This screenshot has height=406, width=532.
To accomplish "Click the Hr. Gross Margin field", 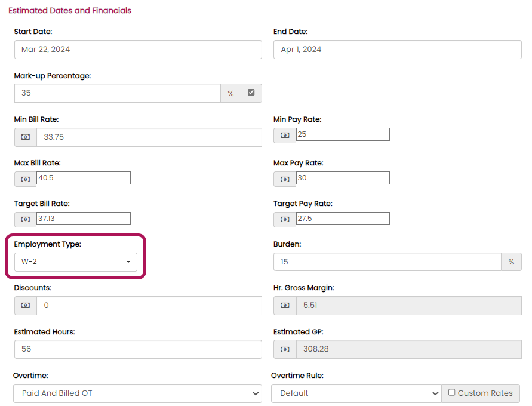I will click(x=408, y=306).
